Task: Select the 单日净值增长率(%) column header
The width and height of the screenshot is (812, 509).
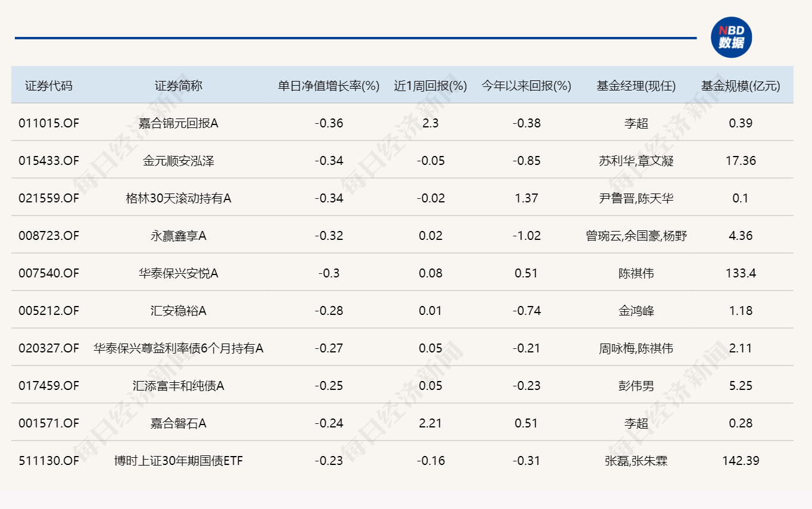Action: [329, 86]
